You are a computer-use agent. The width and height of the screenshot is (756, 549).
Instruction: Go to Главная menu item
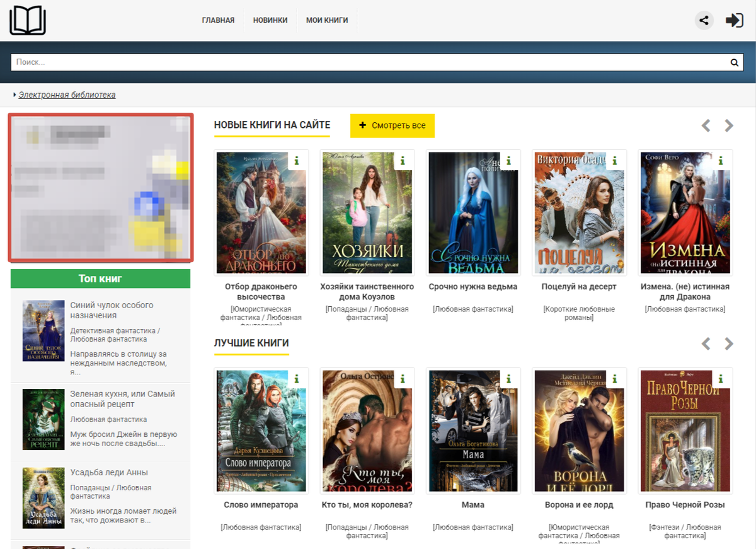(x=218, y=20)
